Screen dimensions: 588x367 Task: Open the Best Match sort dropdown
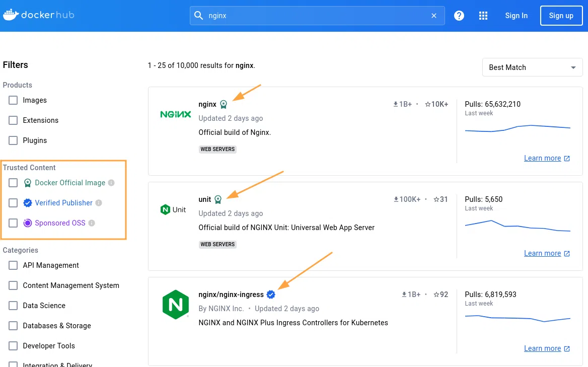[532, 67]
